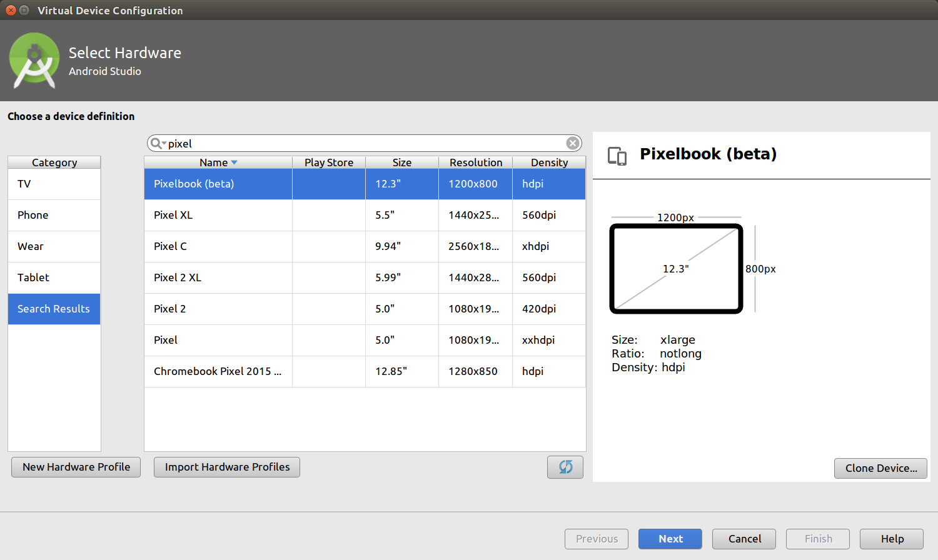Sort by Density column header
The height and width of the screenshot is (560, 938).
(x=549, y=162)
